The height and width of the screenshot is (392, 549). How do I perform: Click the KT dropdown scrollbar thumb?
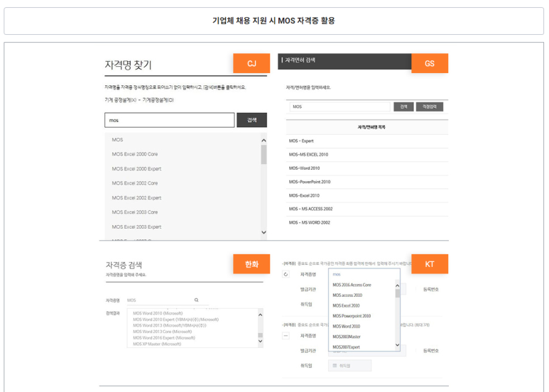(x=398, y=293)
